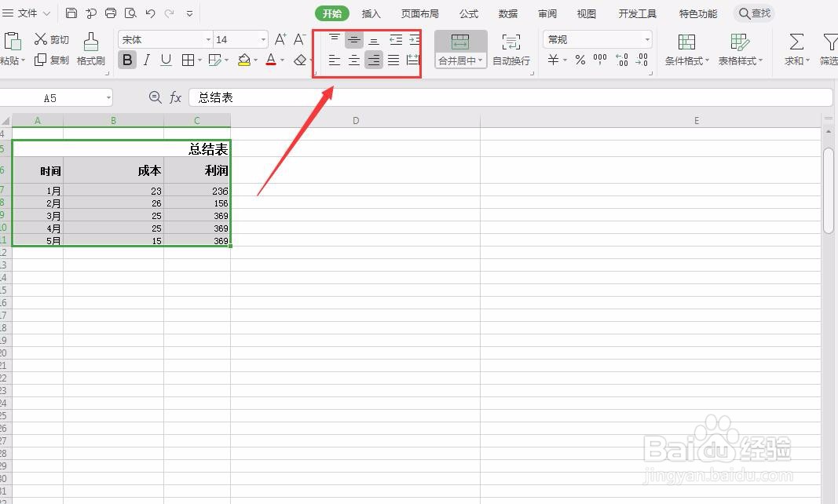This screenshot has height=504, width=838.
Task: Enable underline formatting
Action: click(166, 59)
